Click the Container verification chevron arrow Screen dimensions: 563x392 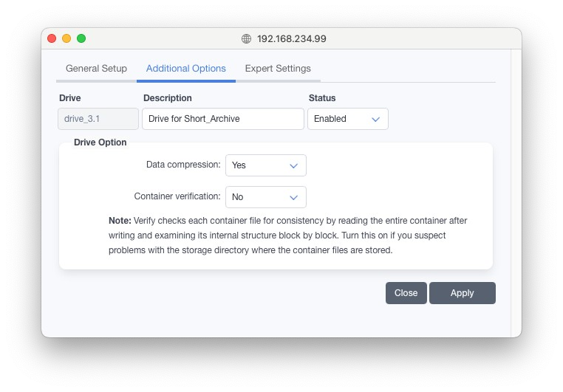(x=293, y=197)
